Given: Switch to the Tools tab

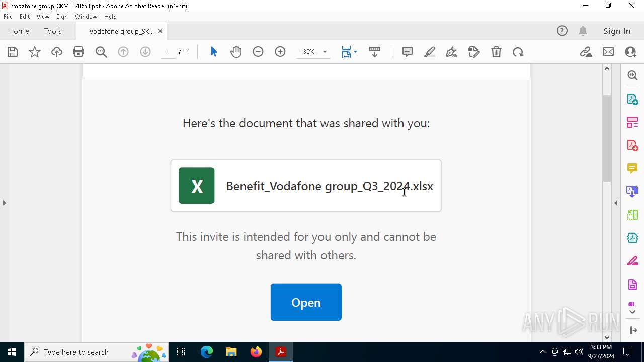Looking at the screenshot, I should click(x=53, y=31).
